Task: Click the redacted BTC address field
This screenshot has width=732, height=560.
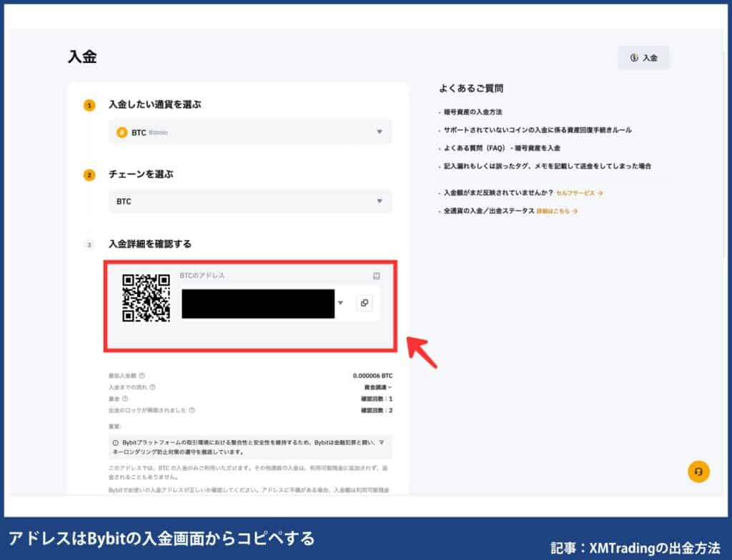Action: [258, 304]
